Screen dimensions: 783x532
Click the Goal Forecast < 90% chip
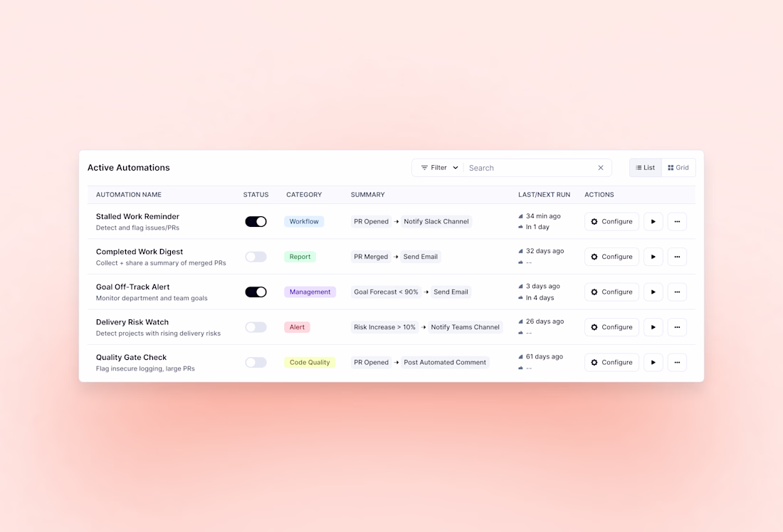tap(386, 292)
